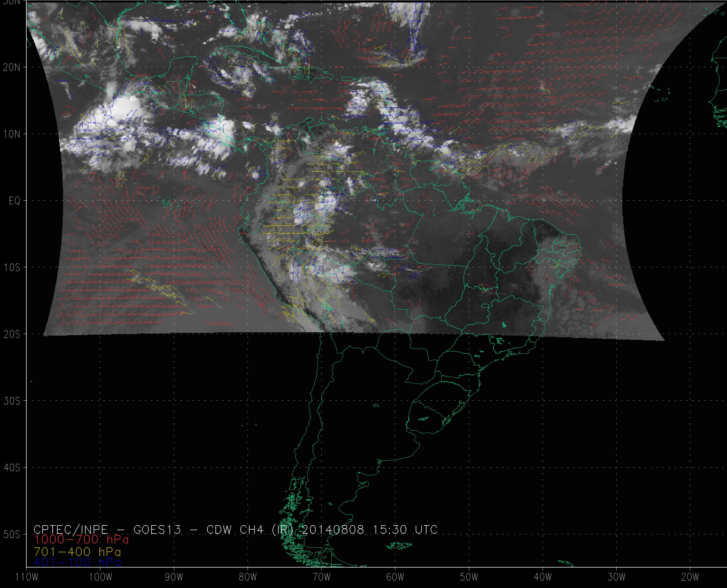Click the yellow 701-400 hPa legend entry

78,552
